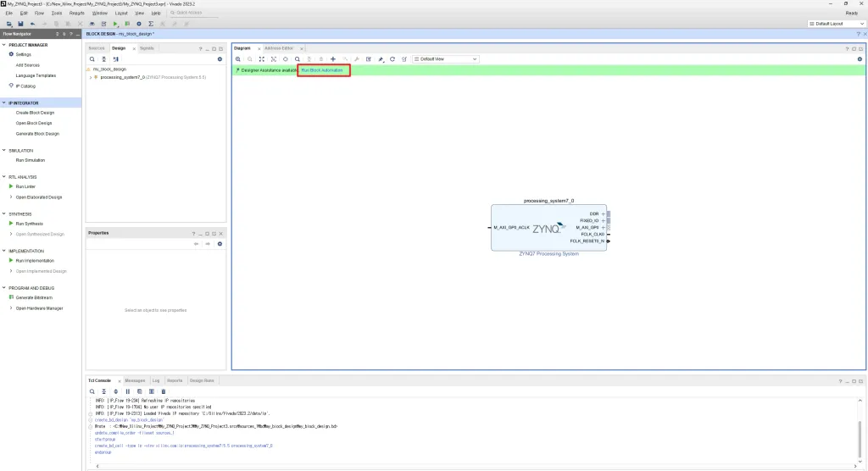
Task: Click Generate Bitstream icon in Flow Navigator
Action: (x=11, y=297)
